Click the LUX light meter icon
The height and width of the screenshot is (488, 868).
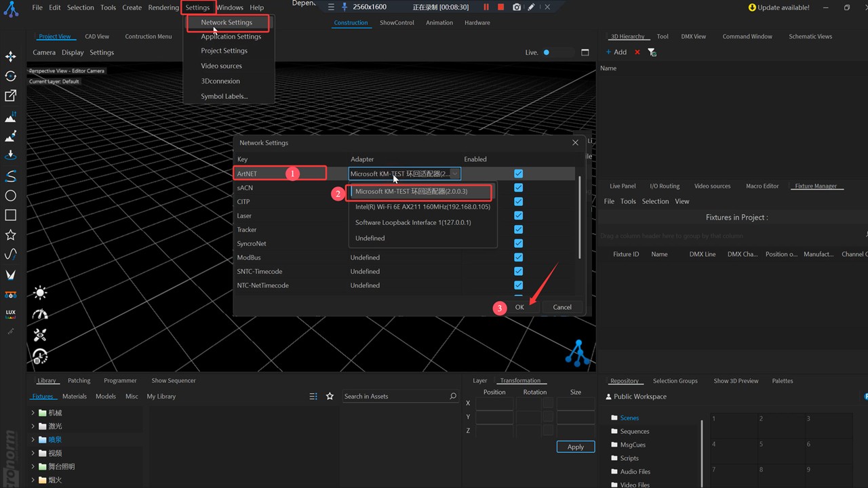click(x=11, y=314)
